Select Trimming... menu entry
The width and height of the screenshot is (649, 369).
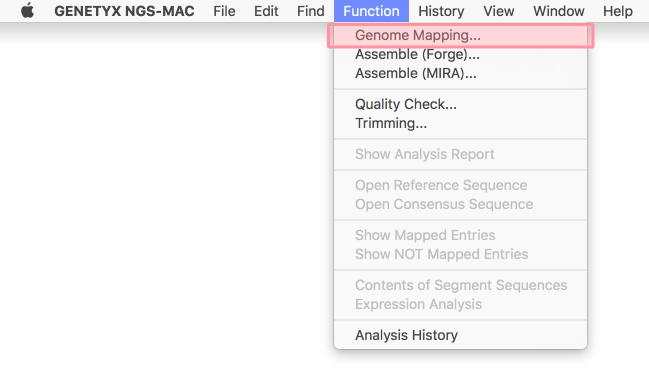(460, 123)
